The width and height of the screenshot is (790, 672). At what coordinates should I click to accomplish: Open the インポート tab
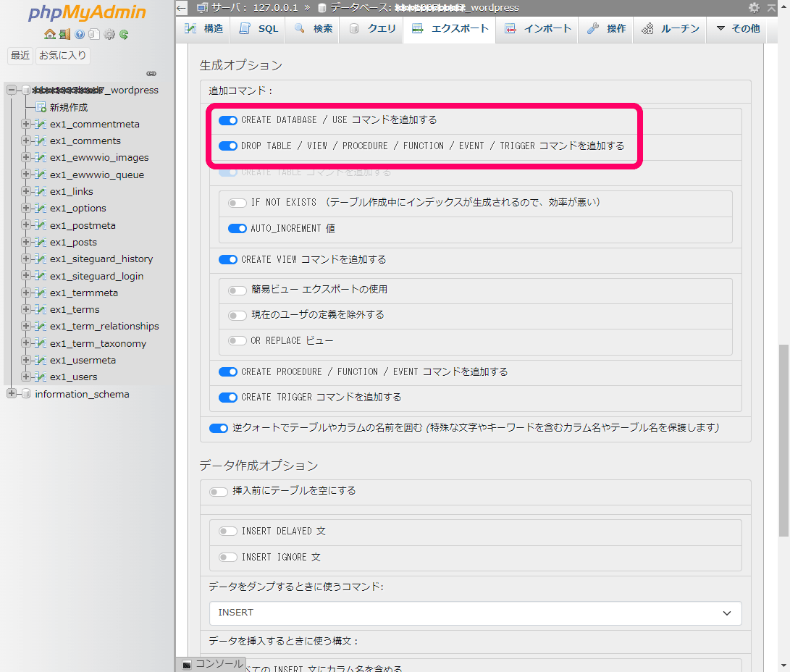pos(539,29)
